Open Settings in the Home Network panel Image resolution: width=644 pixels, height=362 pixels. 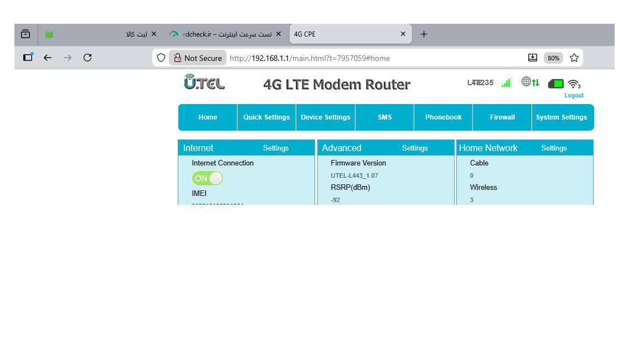click(x=554, y=148)
